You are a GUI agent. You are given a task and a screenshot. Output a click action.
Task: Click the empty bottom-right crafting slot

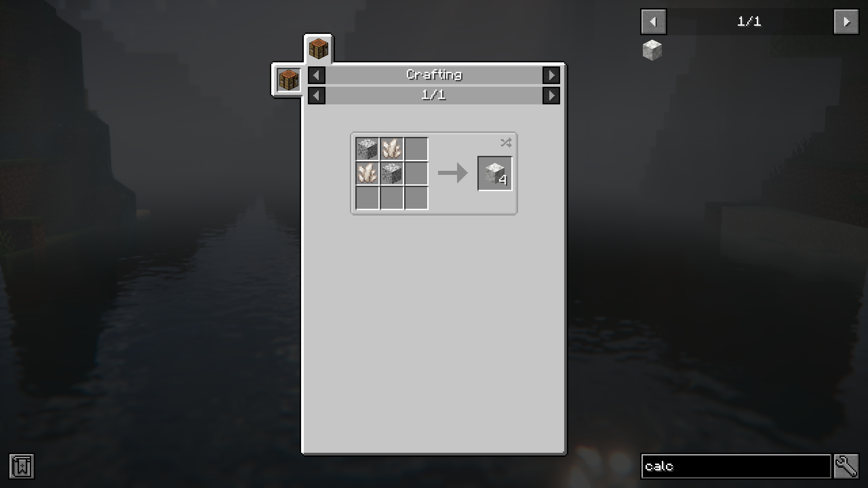point(416,198)
